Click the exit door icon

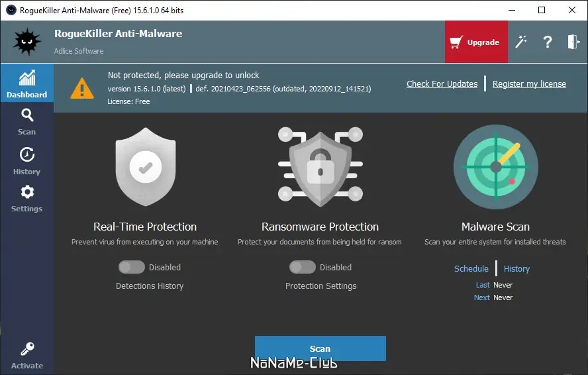coord(573,42)
